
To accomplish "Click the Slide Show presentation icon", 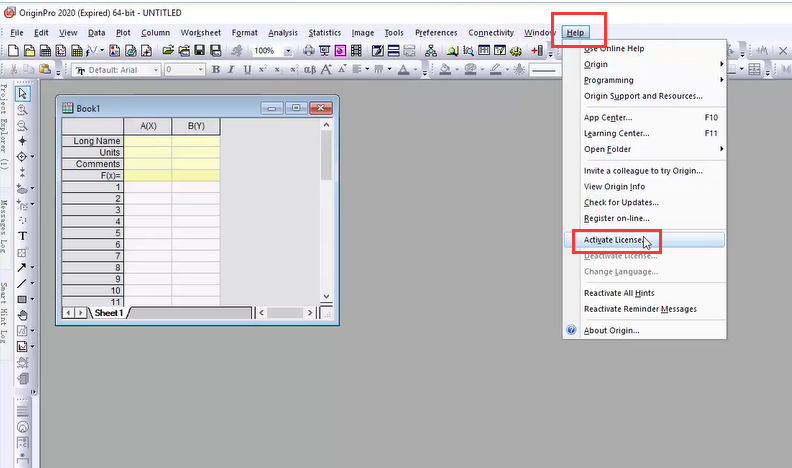I will point(324,50).
